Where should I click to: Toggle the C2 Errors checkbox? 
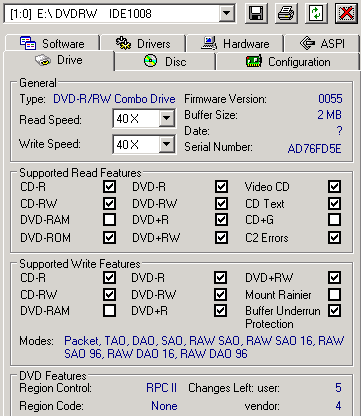(x=334, y=238)
